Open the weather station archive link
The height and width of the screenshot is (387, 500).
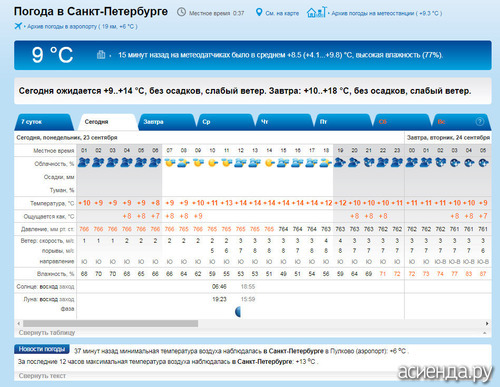tap(386, 13)
